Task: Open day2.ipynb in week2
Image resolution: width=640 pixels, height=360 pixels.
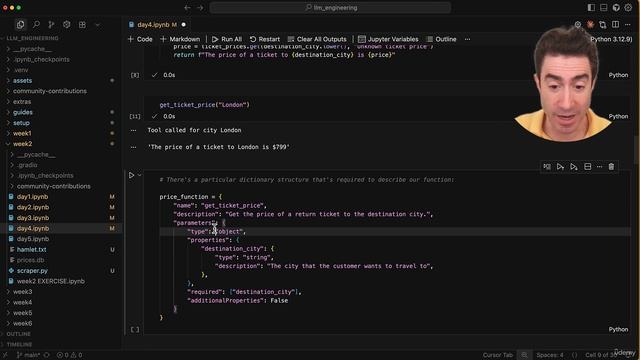Action: coord(33,207)
